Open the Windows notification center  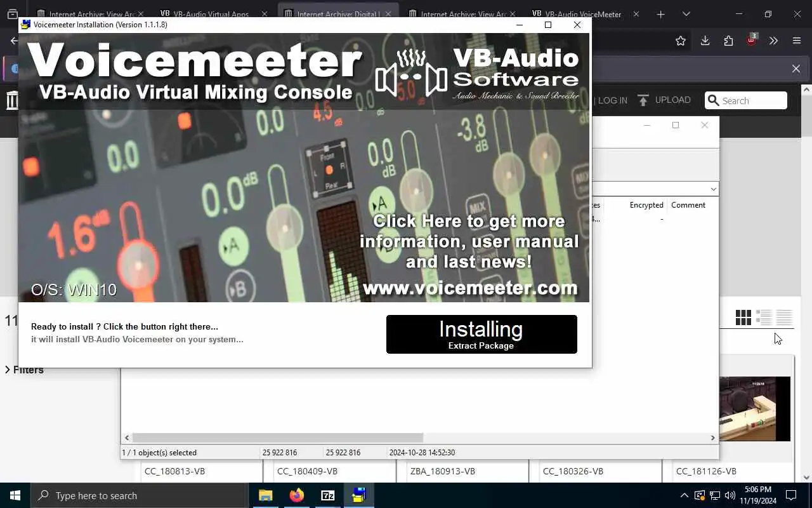(791, 495)
